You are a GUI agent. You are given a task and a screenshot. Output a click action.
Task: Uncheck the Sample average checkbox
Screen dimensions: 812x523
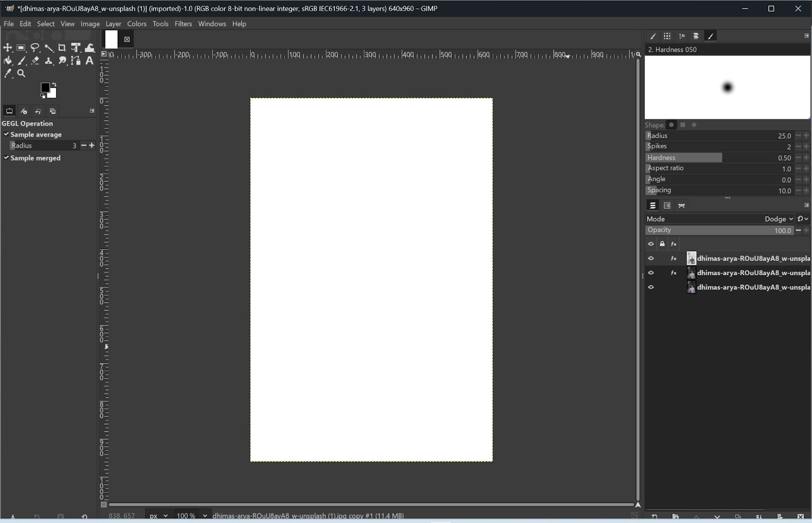[7, 135]
